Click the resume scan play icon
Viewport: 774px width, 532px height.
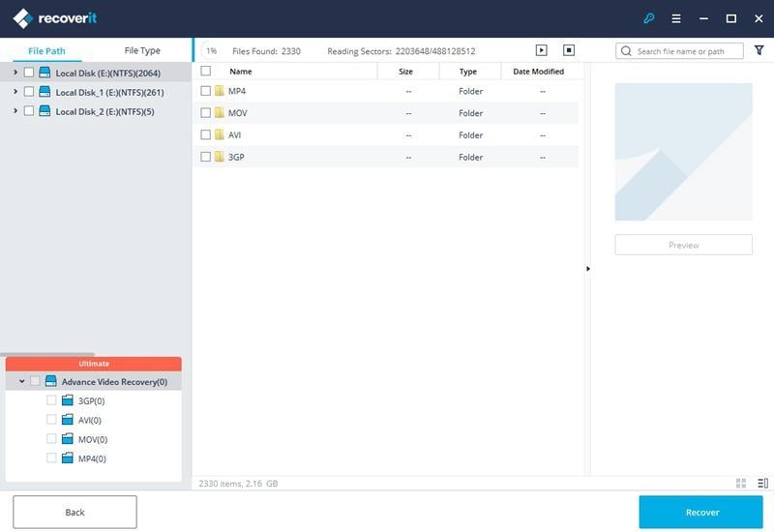coord(542,50)
